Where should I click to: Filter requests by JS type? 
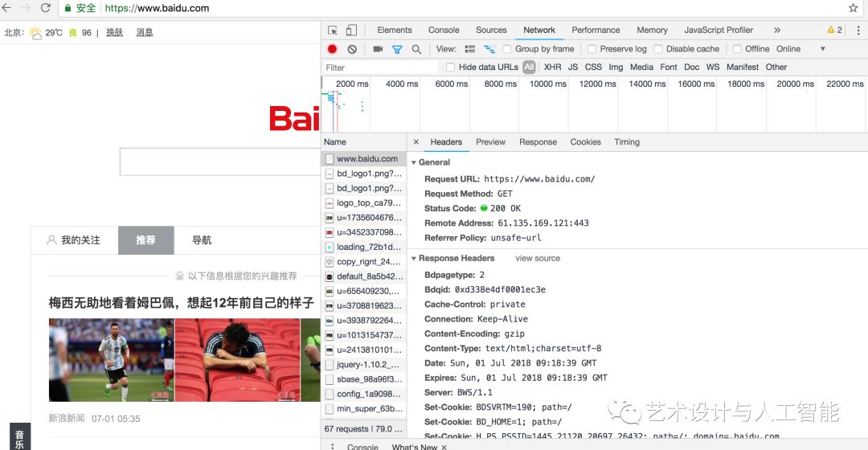coord(573,67)
